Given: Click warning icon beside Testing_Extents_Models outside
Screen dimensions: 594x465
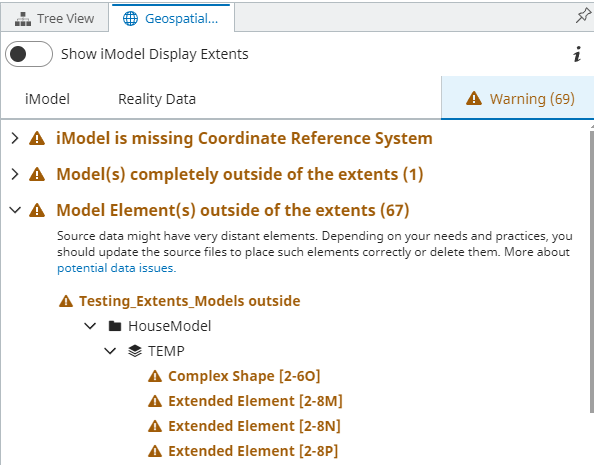Looking at the screenshot, I should 66,301.
